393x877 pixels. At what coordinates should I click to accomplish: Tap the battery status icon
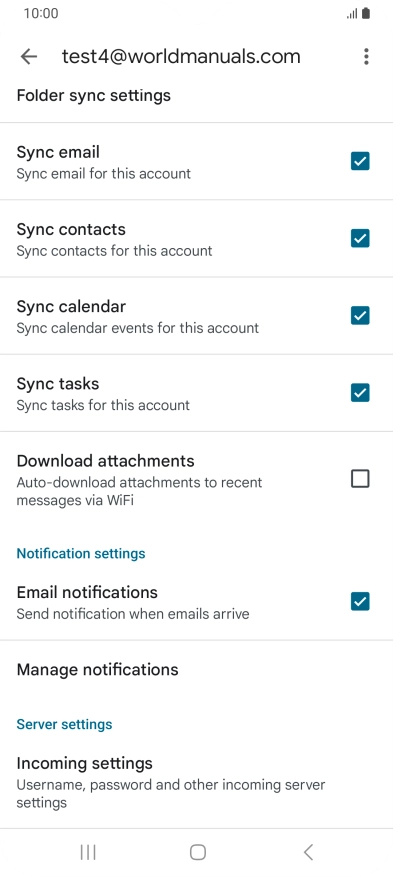point(366,13)
